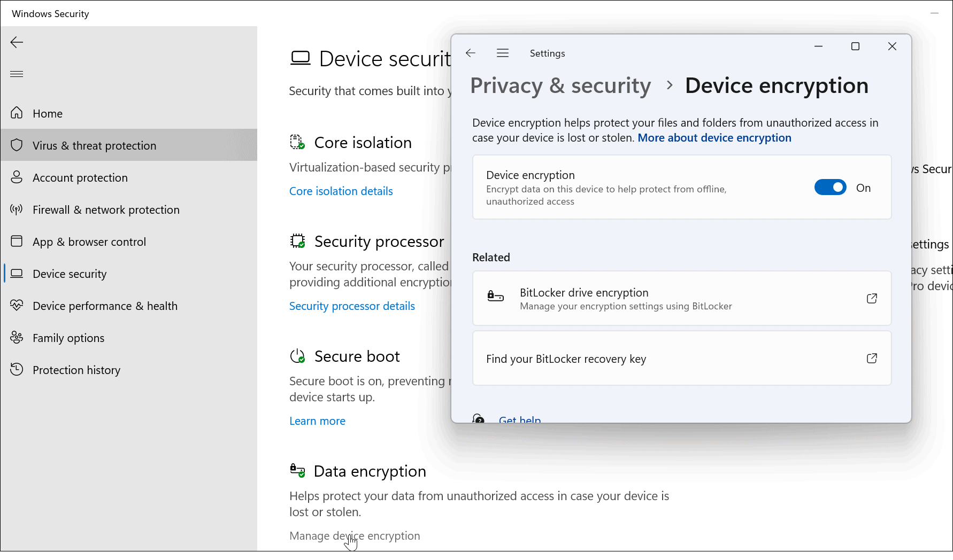Minimize the Settings window
The image size is (953, 560).
[818, 46]
